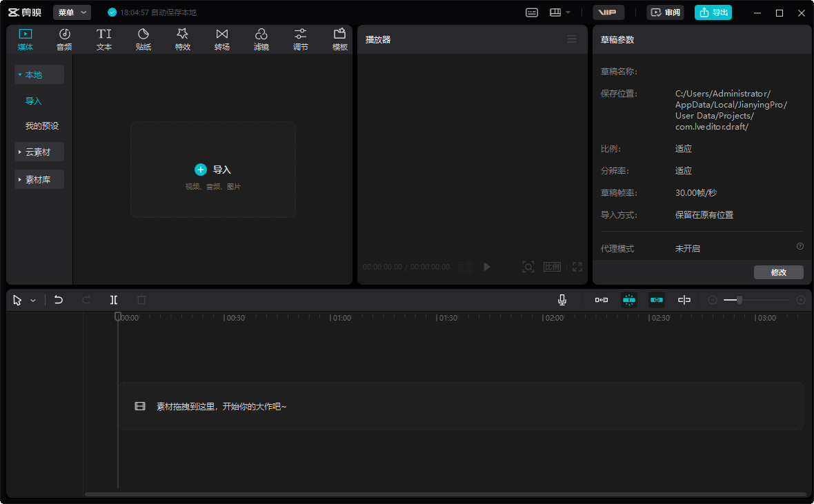Toggle main track magnet icon

tap(602, 300)
